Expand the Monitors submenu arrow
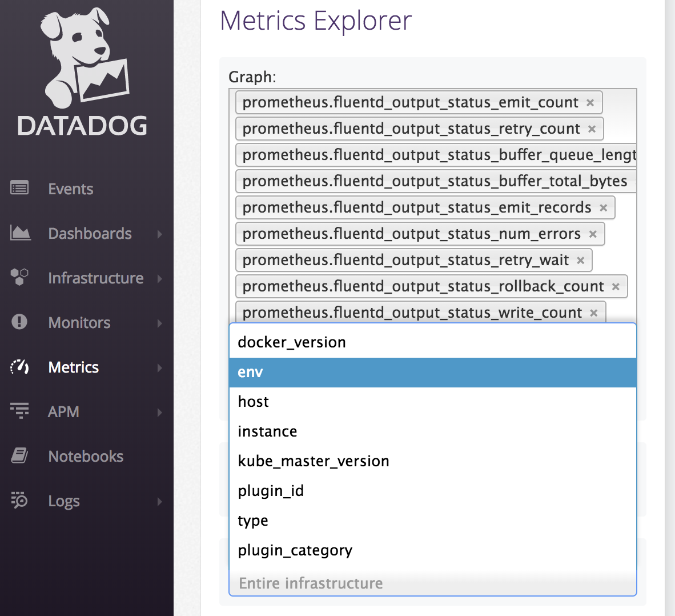Image resolution: width=675 pixels, height=616 pixels. 160,322
